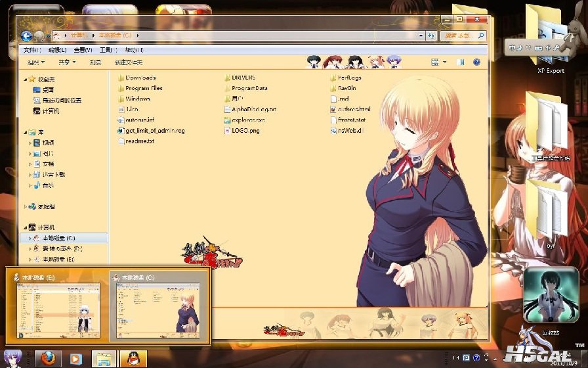Select the 迅雷下载 library
Viewport: 588px width, 368px height.
click(x=49, y=174)
